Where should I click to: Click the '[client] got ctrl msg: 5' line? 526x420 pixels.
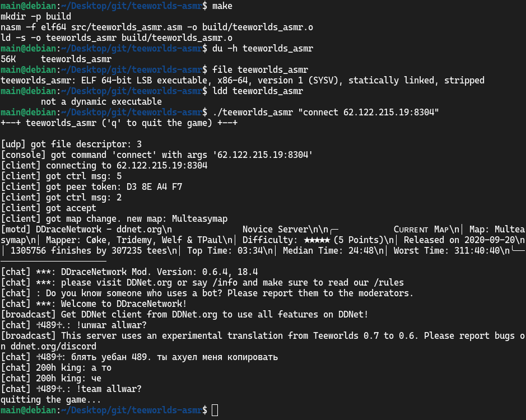[61, 176]
